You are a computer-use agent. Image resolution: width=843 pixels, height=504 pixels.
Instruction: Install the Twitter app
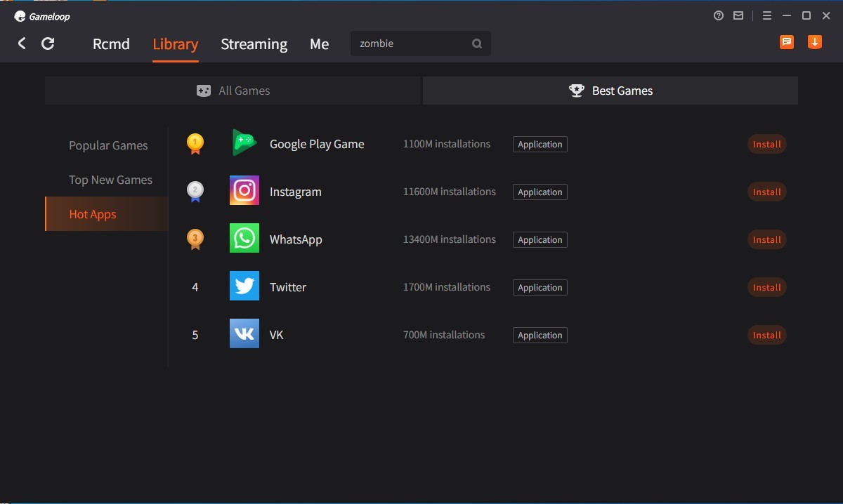[766, 288]
